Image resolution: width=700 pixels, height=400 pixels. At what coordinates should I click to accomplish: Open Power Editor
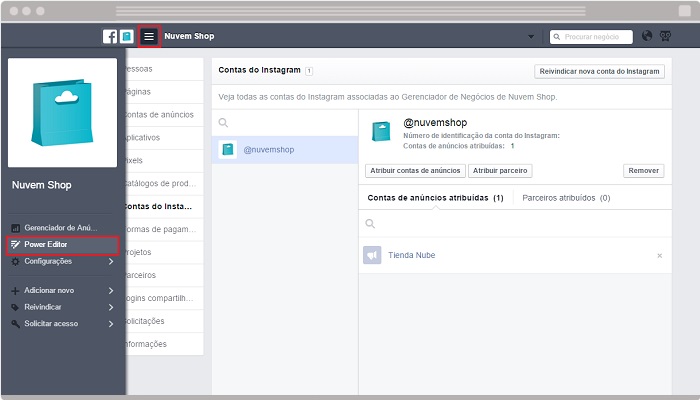coord(62,245)
